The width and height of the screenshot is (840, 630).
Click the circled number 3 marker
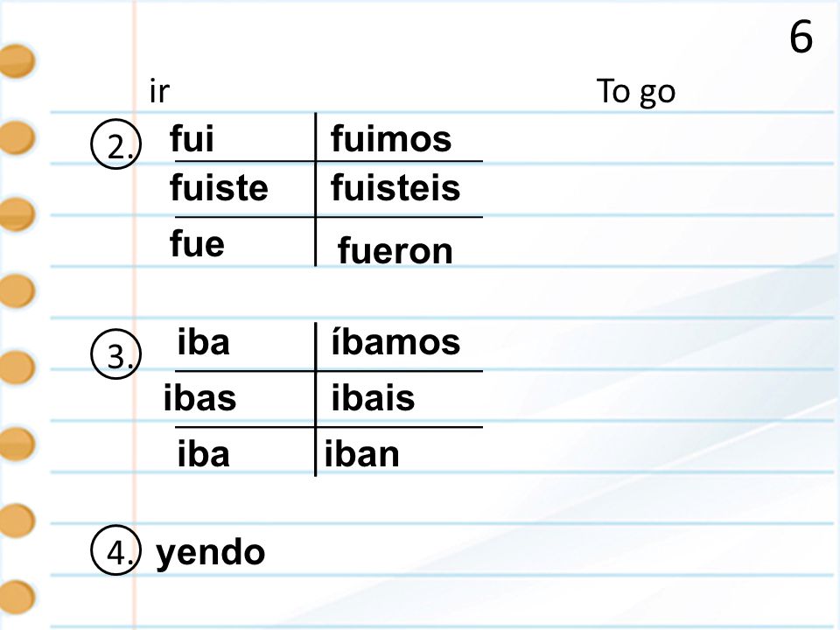(x=115, y=354)
